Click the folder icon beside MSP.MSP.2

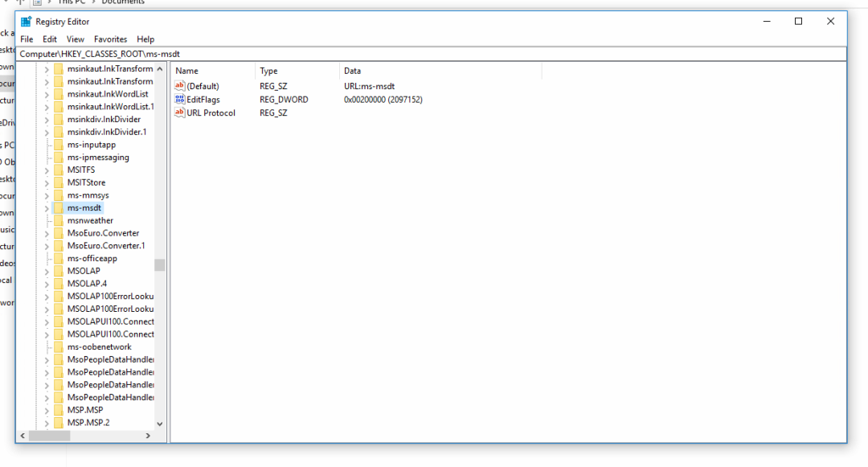click(x=59, y=423)
